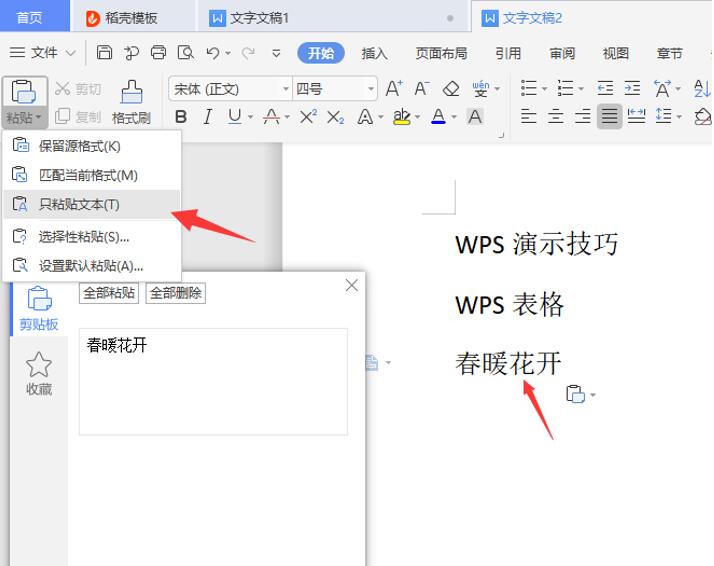
Task: Align text right
Action: (582, 117)
